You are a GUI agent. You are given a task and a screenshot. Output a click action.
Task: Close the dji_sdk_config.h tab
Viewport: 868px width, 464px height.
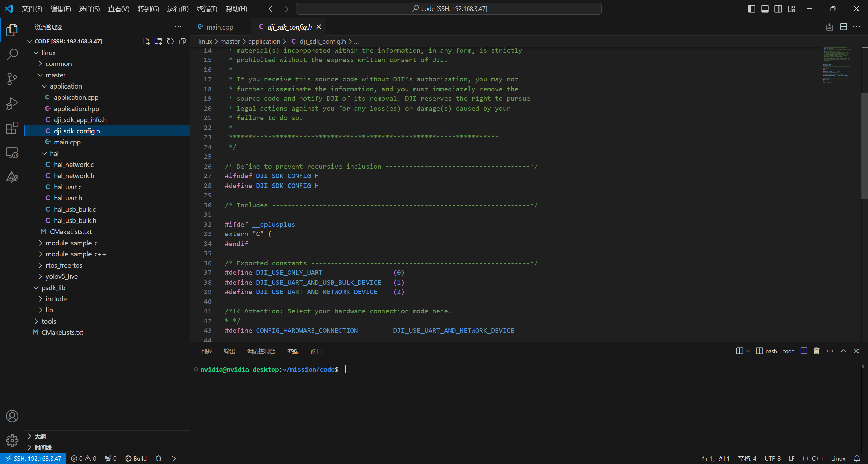click(x=319, y=27)
